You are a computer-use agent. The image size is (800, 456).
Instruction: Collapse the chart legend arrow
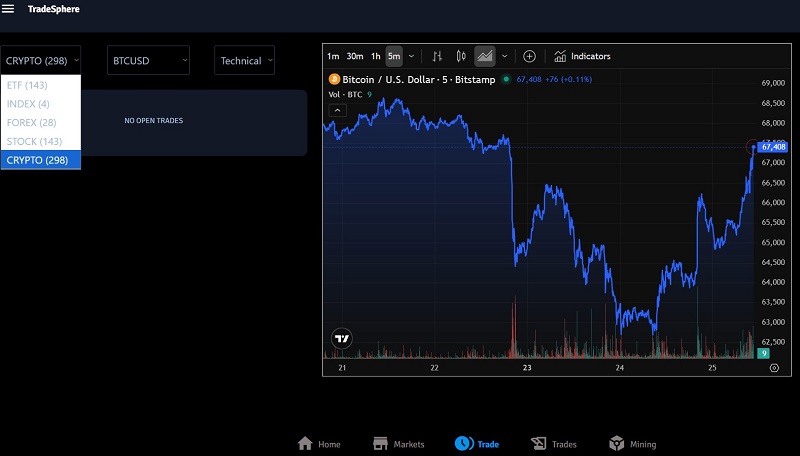(336, 109)
